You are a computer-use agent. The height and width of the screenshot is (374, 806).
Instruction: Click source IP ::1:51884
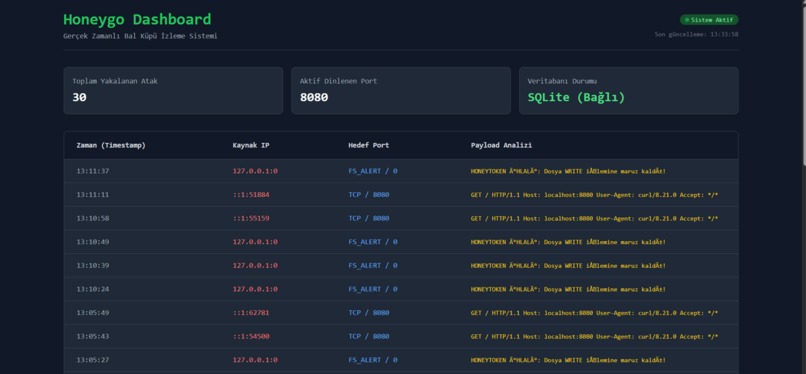(x=251, y=195)
